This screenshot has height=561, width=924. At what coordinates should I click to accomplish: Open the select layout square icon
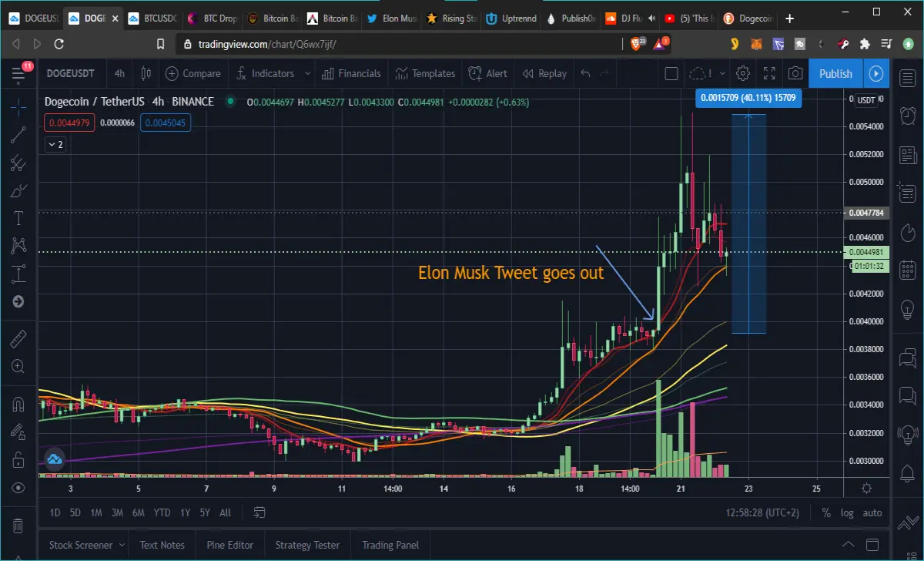click(671, 74)
